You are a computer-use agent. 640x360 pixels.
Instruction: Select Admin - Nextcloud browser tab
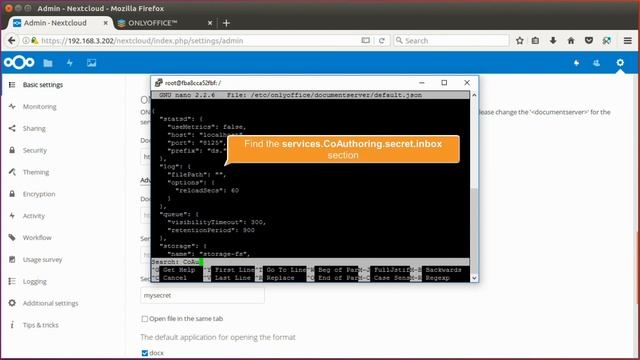coord(60,23)
